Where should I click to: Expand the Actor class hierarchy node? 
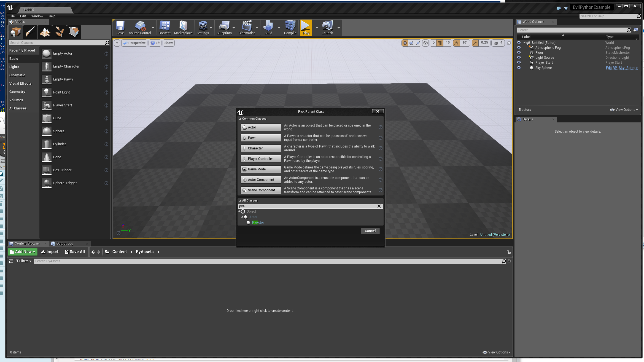point(242,217)
